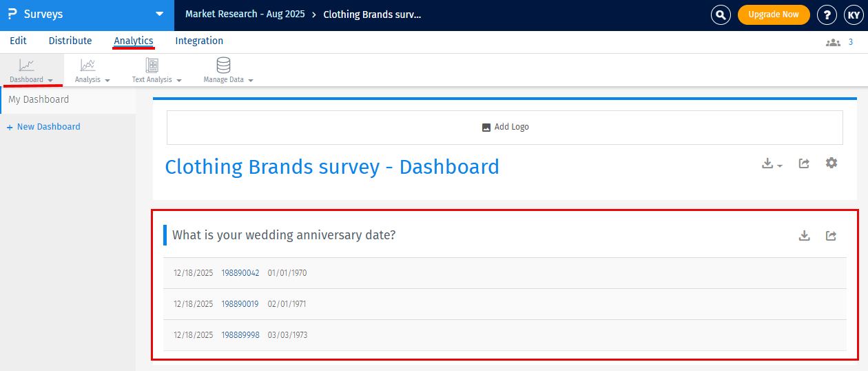The width and height of the screenshot is (868, 371).
Task: Switch to the Distribute tab
Action: 70,41
